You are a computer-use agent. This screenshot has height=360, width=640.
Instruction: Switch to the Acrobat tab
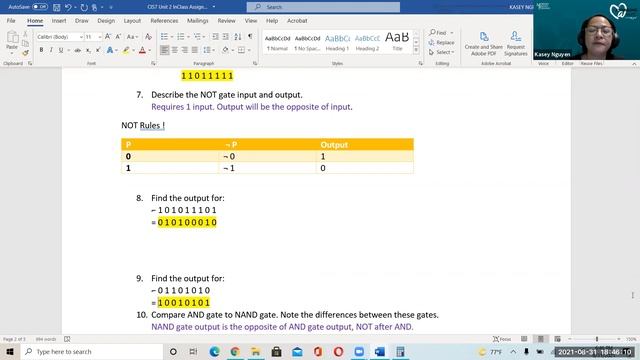pos(297,20)
